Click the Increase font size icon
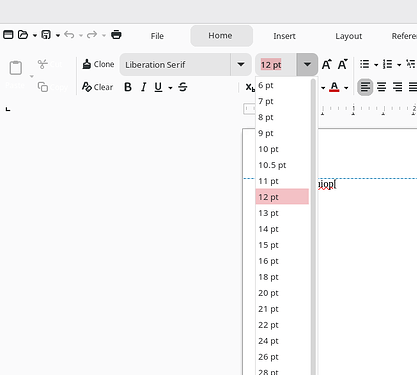The height and width of the screenshot is (375, 417). [327, 64]
